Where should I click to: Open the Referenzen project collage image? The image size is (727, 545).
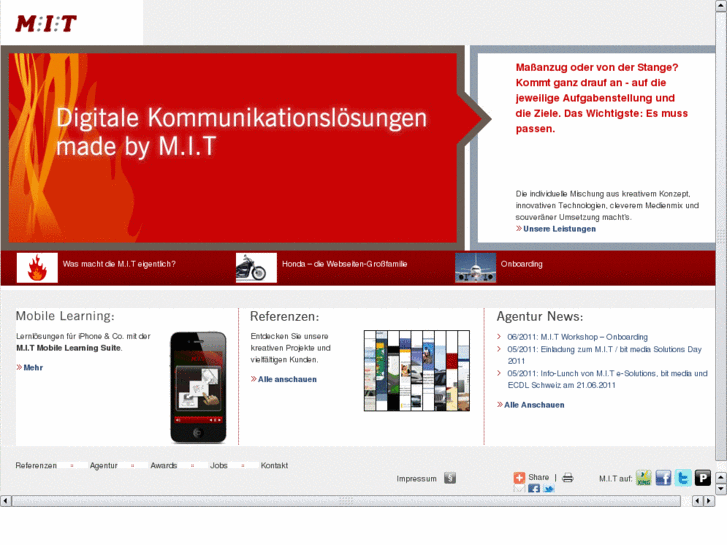click(416, 371)
